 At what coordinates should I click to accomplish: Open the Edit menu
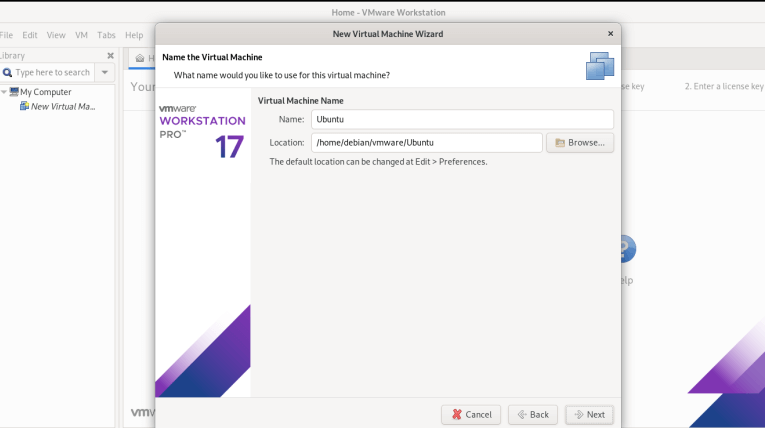click(30, 35)
